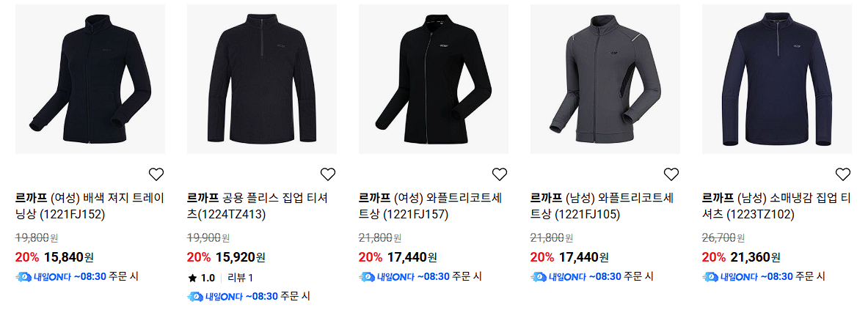View the black women's waffle tricot jacket photo
This screenshot has height=310, width=868.
(434, 79)
